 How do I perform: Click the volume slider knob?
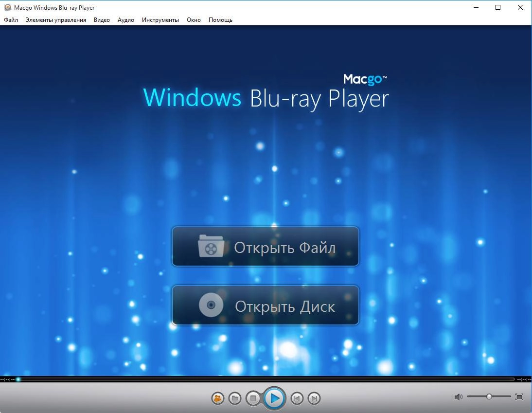tap(489, 396)
